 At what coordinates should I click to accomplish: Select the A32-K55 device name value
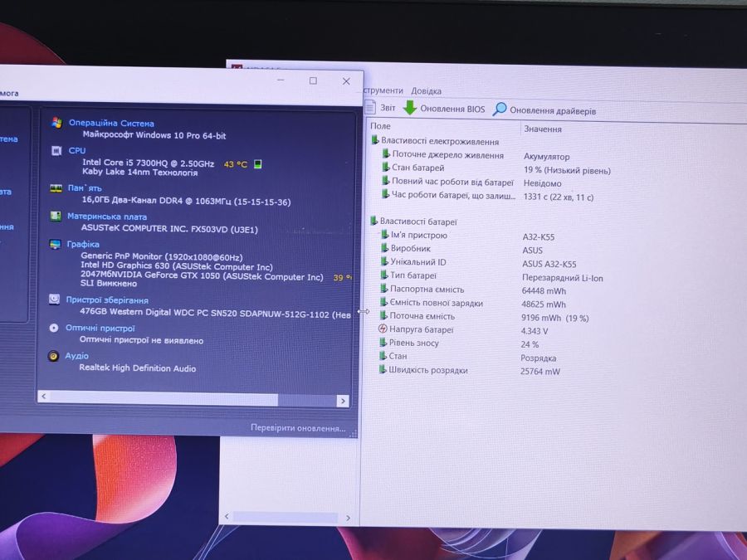click(539, 237)
